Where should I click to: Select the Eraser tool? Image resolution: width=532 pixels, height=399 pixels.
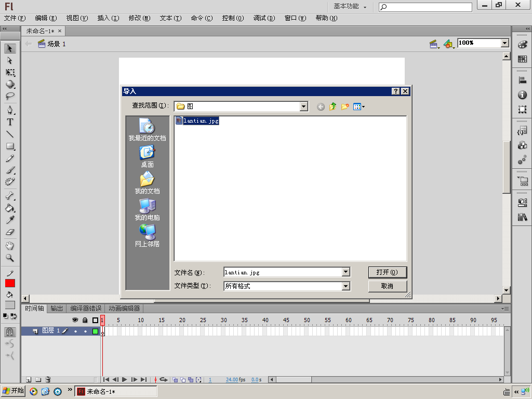point(10,232)
